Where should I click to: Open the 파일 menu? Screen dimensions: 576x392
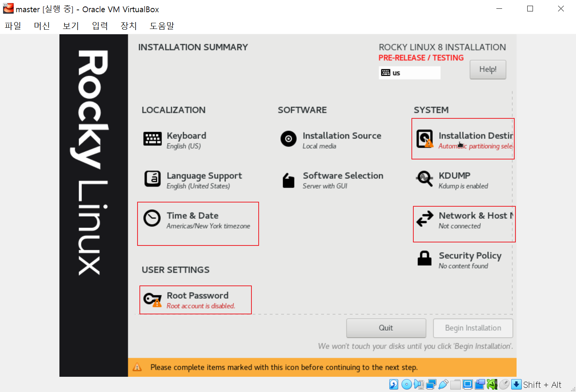click(13, 25)
